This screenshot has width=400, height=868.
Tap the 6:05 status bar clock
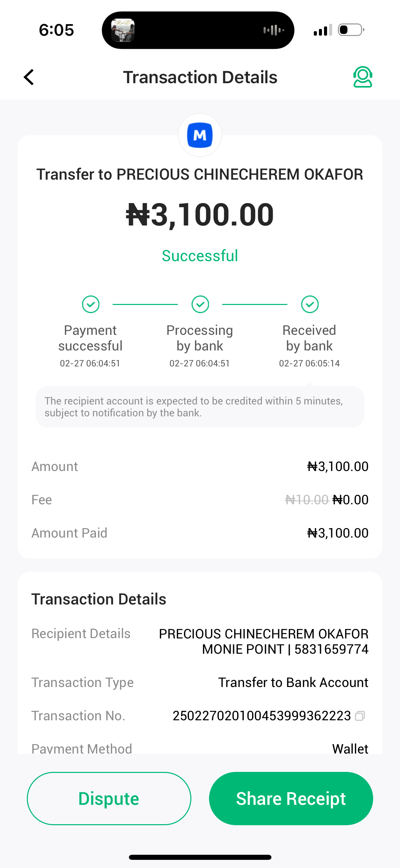pyautogui.click(x=56, y=30)
